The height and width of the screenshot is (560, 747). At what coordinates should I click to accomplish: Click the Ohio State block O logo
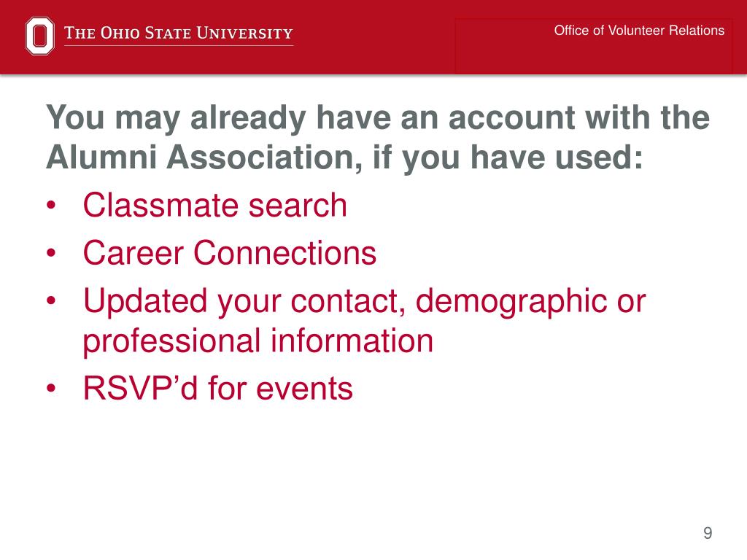[39, 36]
